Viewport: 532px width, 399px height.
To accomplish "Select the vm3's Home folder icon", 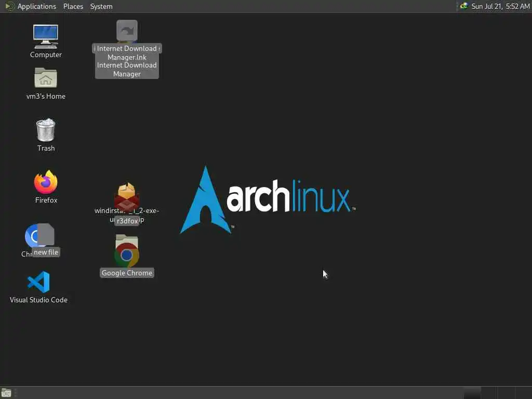I will 46,78.
